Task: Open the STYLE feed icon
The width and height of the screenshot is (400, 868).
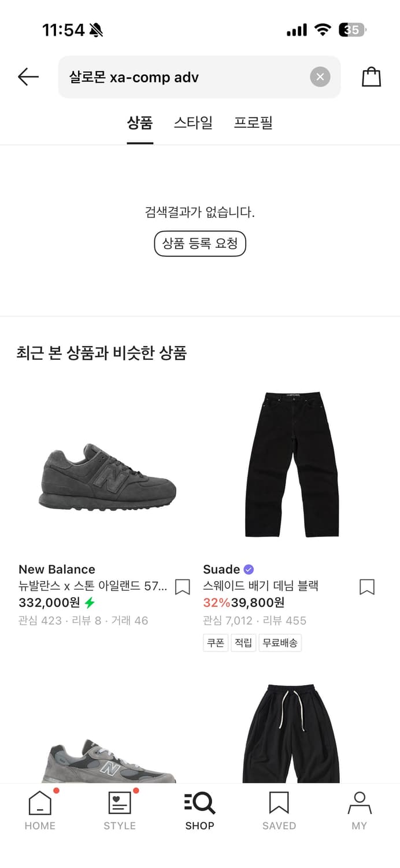Action: [x=120, y=810]
